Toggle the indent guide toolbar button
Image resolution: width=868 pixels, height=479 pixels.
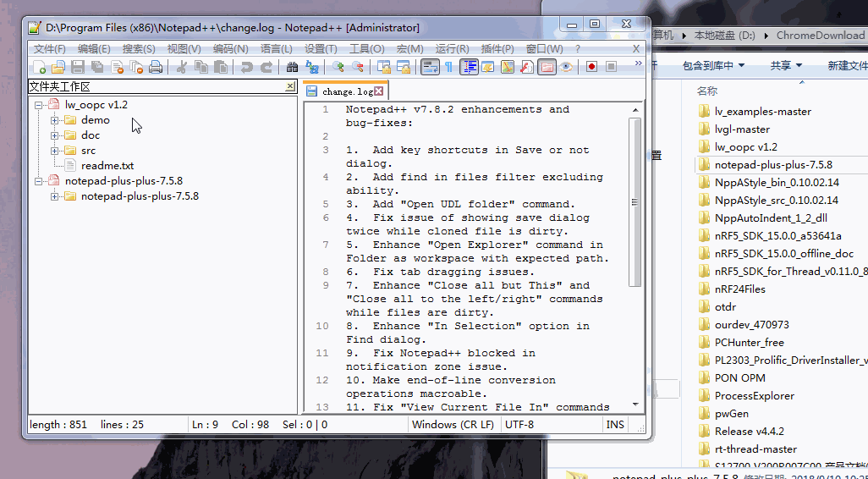tap(469, 67)
